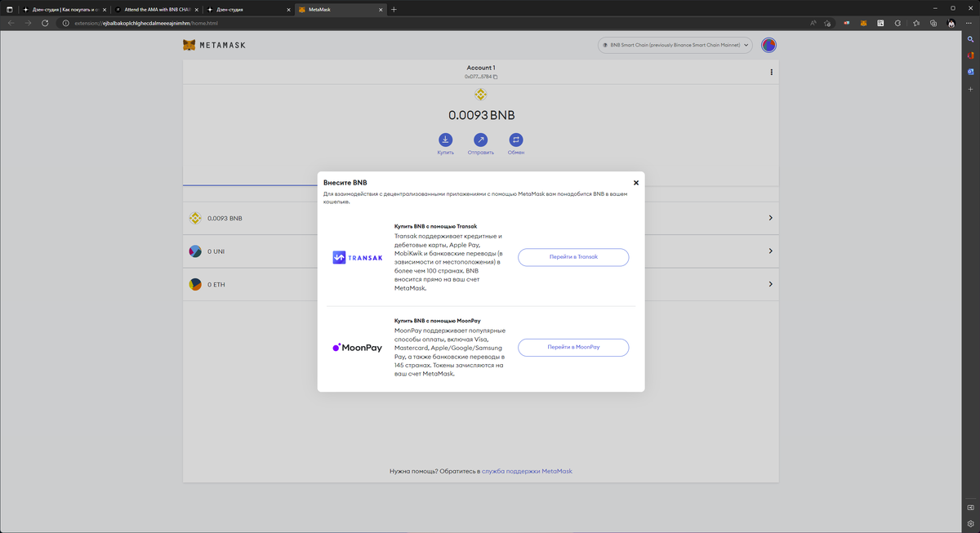This screenshot has width=980, height=533.
Task: Select the '0 ETH' asset text
Action: [216, 285]
